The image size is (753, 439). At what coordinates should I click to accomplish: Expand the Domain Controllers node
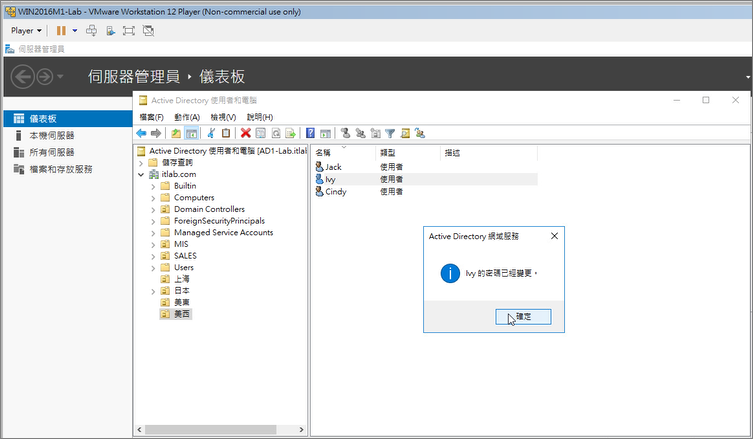pos(153,209)
